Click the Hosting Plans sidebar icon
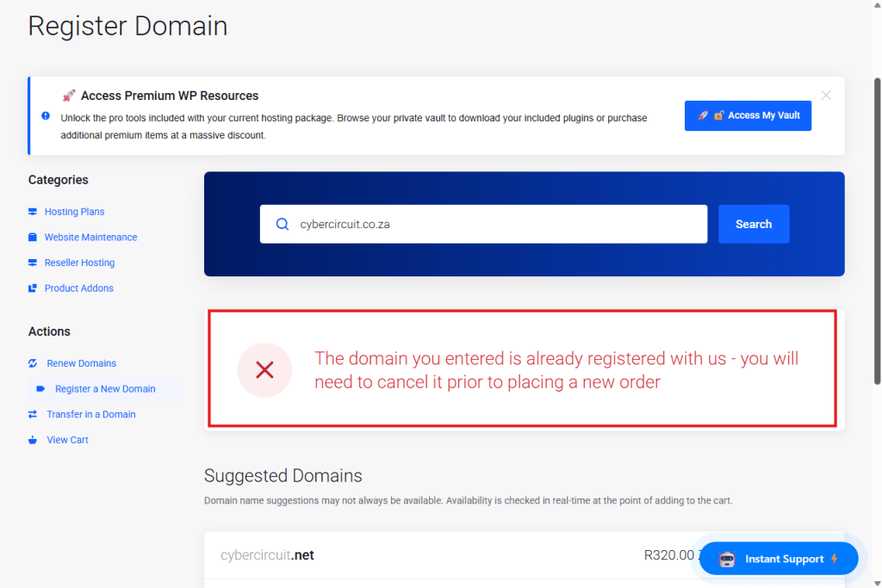 (x=33, y=212)
